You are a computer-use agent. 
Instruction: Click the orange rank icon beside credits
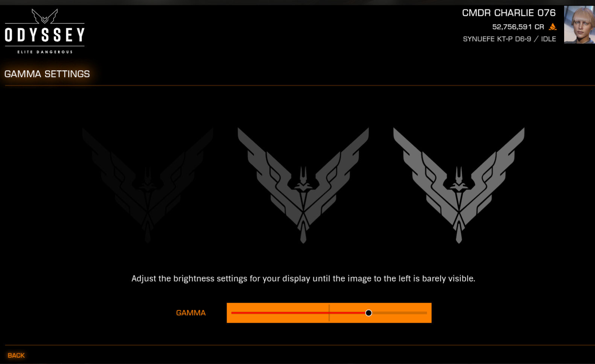(552, 27)
